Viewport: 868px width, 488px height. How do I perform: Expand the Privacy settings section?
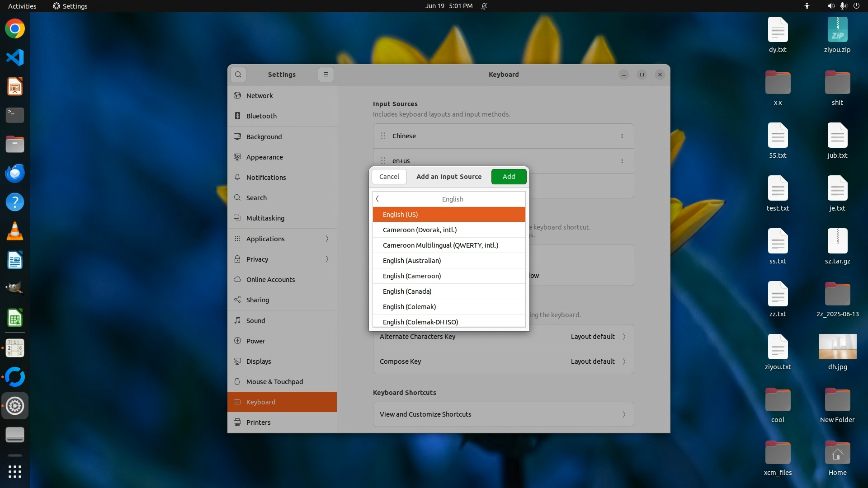coord(282,259)
